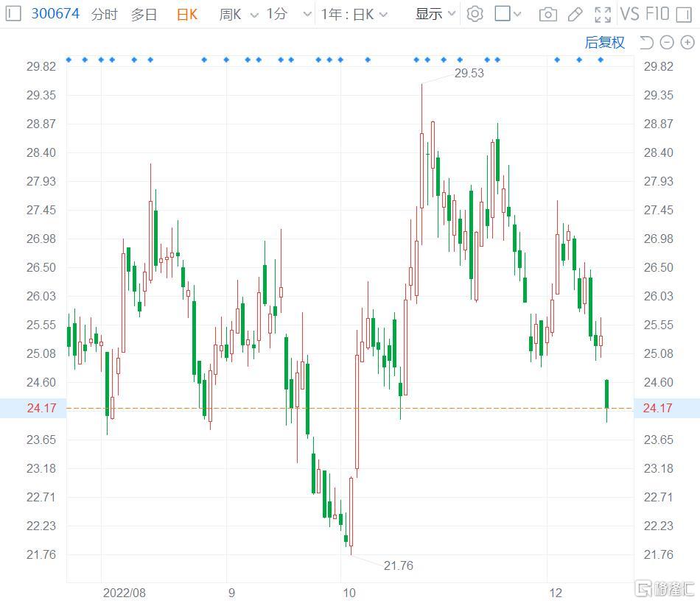Expand chart to fullscreen

(603, 14)
